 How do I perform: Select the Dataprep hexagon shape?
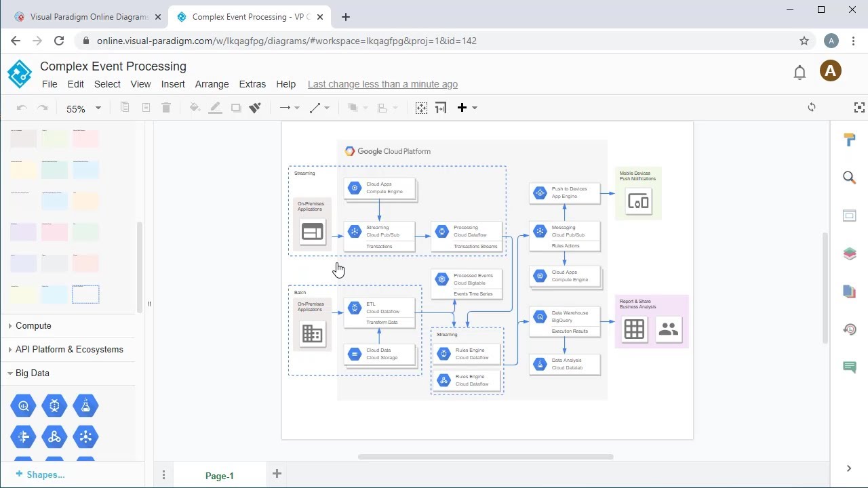[23, 437]
